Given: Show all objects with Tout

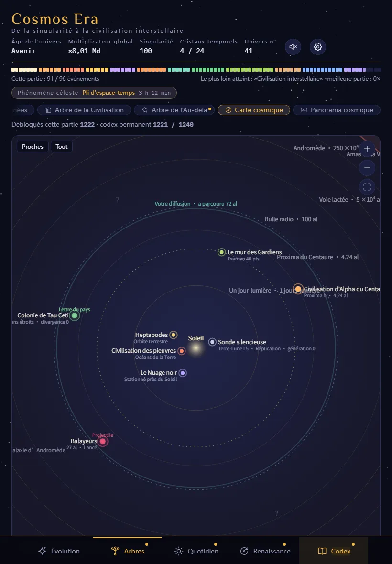Looking at the screenshot, I should tap(62, 147).
